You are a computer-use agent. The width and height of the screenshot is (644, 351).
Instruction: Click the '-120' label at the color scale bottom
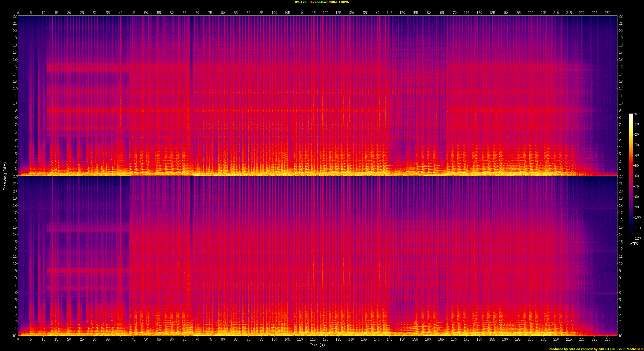(637, 238)
